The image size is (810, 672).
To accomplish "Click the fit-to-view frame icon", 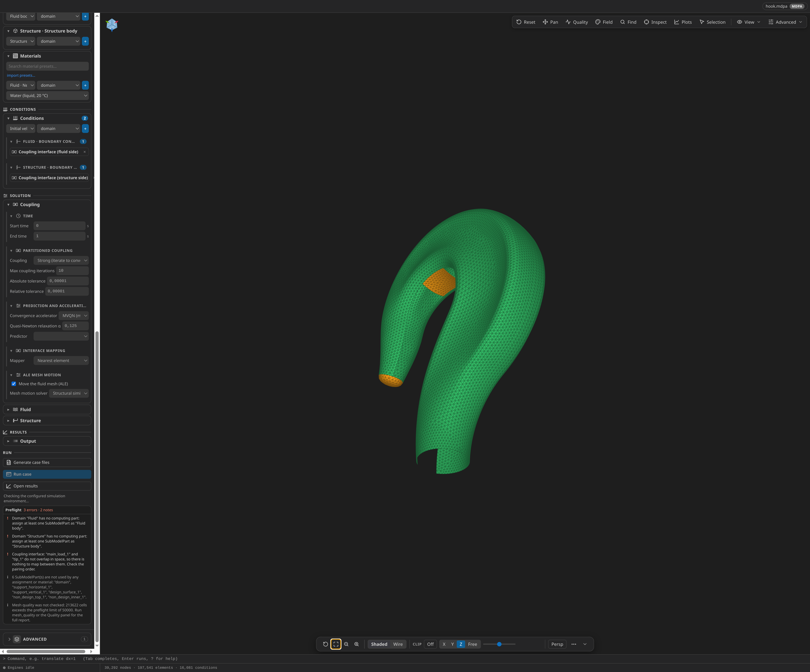I will click(x=336, y=644).
